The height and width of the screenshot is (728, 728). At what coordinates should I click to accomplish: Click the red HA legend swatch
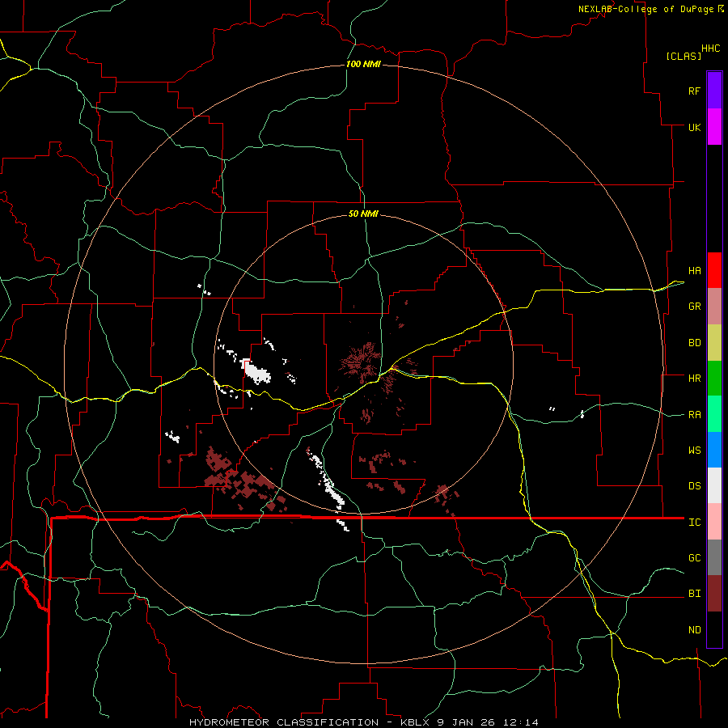tap(714, 270)
